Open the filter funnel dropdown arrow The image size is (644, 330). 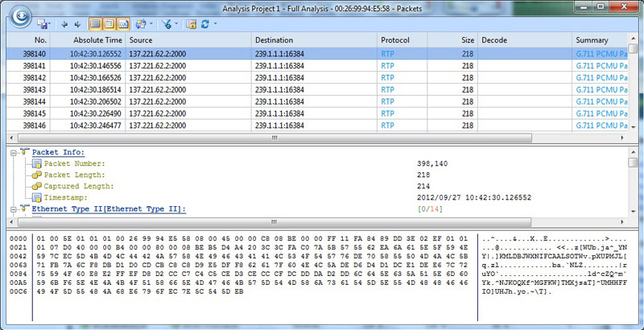point(176,24)
